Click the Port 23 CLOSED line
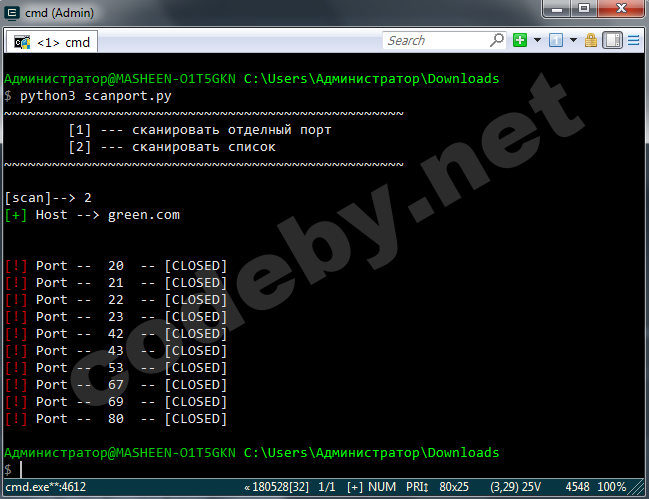 [x=116, y=317]
